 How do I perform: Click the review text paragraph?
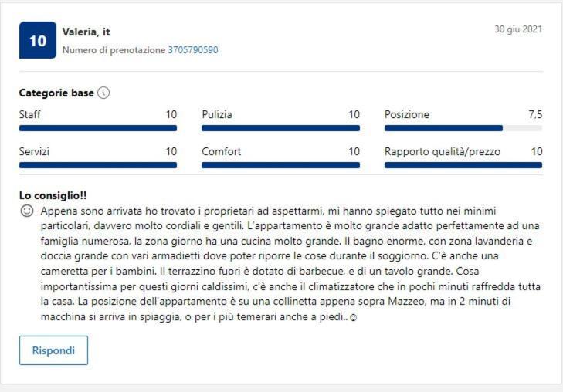[290, 264]
